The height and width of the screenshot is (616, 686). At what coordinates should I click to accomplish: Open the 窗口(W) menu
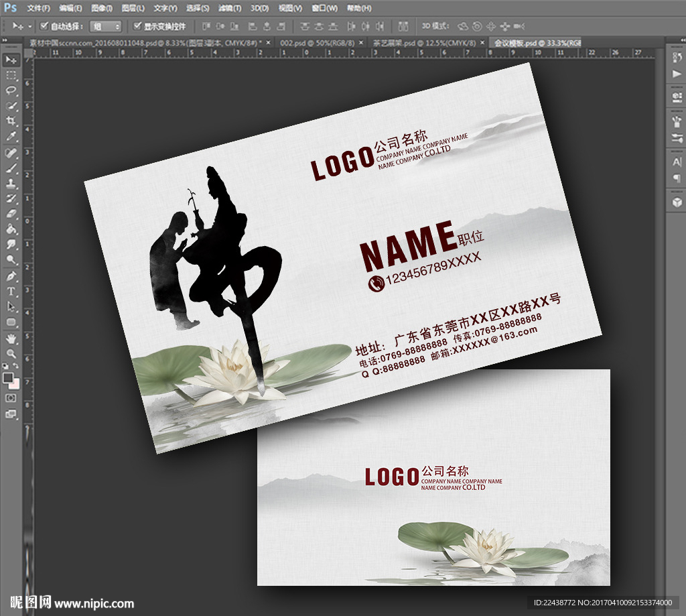point(325,8)
